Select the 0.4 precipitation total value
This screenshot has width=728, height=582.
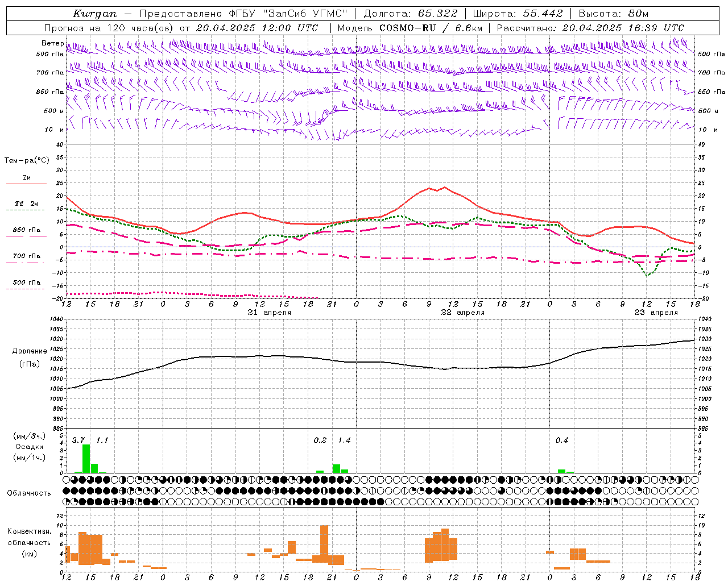pyautogui.click(x=562, y=440)
